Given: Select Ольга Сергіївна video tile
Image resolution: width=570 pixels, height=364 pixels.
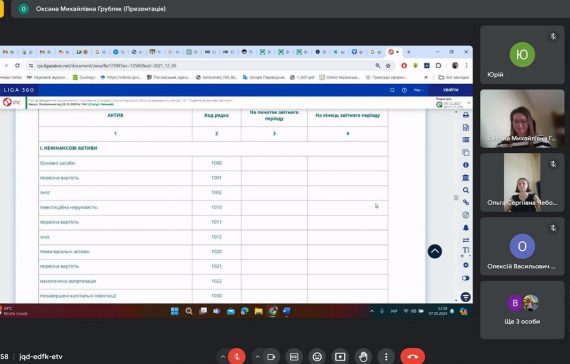Looking at the screenshot, I should [522, 183].
